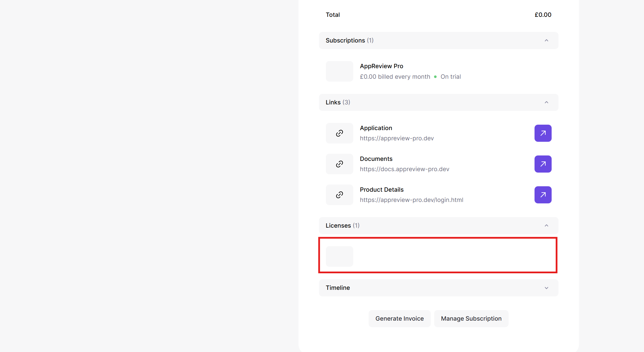Click the Generate Invoice button
Image resolution: width=644 pixels, height=352 pixels.
399,319
